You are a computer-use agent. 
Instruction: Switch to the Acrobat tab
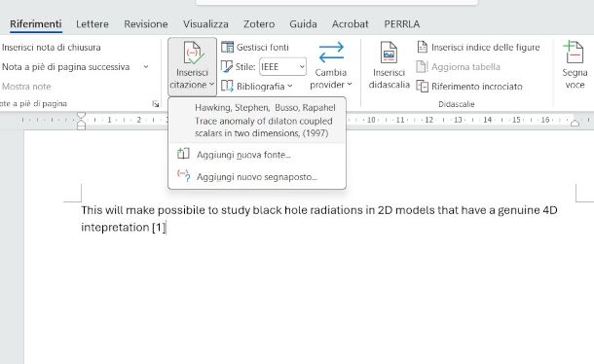click(x=350, y=24)
